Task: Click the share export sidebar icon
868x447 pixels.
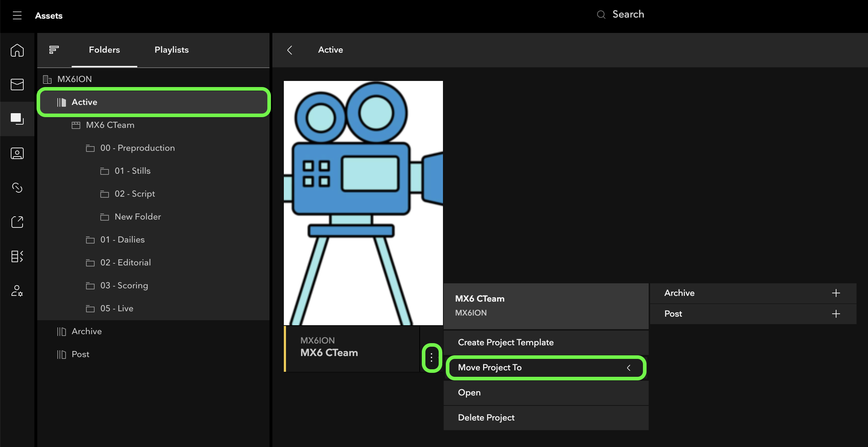Action: (x=17, y=222)
